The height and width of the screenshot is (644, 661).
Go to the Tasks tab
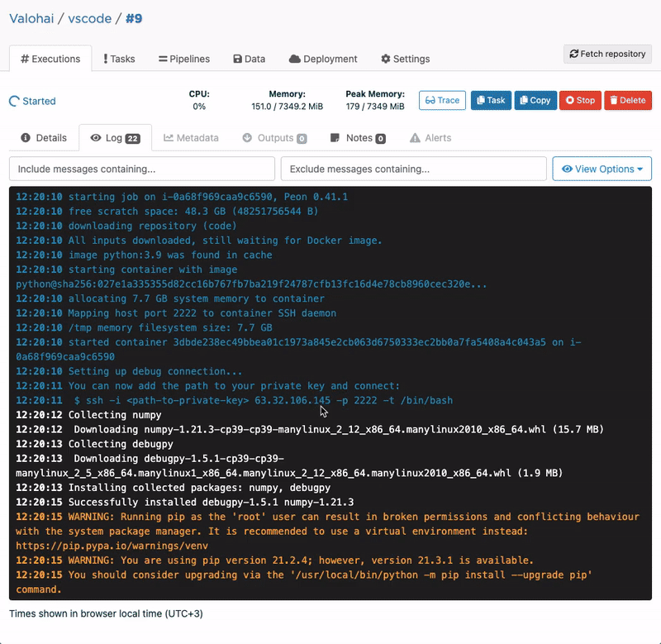tap(119, 59)
